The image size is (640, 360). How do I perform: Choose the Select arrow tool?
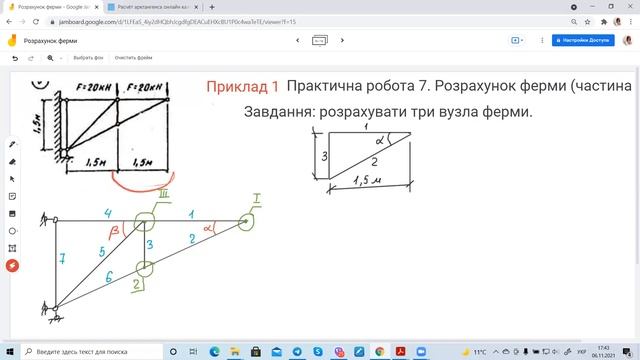[x=12, y=179]
